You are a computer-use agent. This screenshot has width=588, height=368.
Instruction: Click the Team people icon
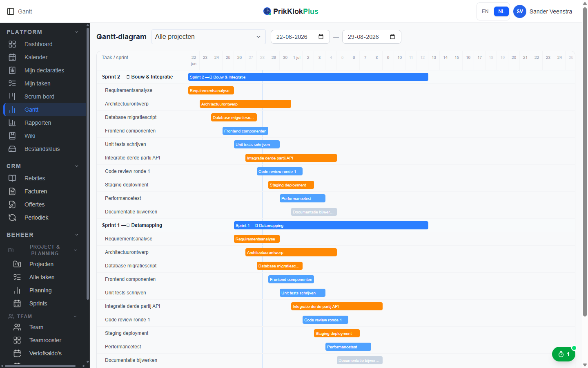(17, 327)
